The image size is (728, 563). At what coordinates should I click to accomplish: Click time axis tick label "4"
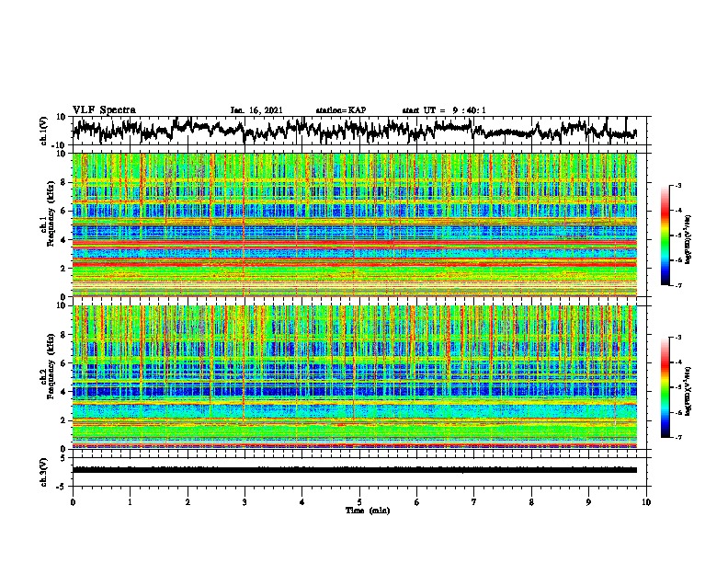pos(302,502)
